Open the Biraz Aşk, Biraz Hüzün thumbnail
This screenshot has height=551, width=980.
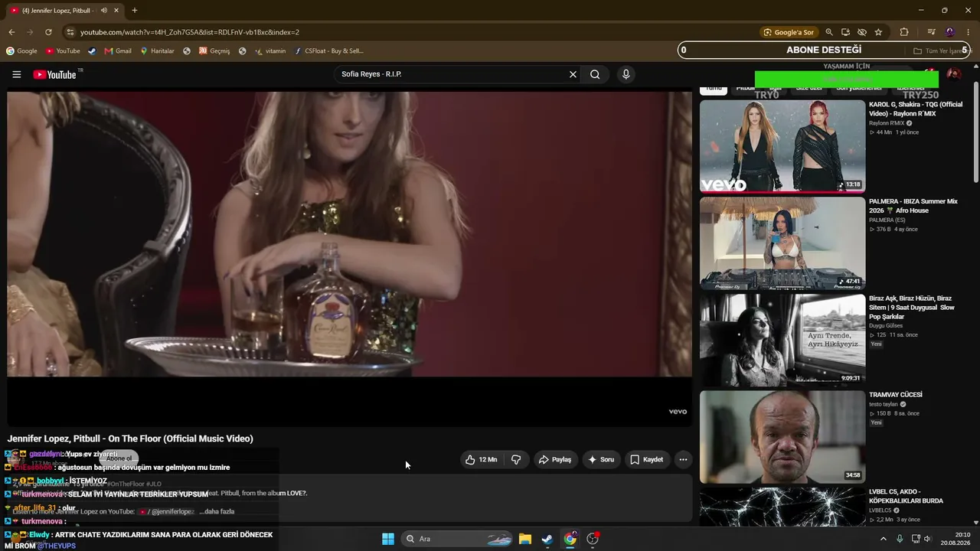click(x=782, y=341)
